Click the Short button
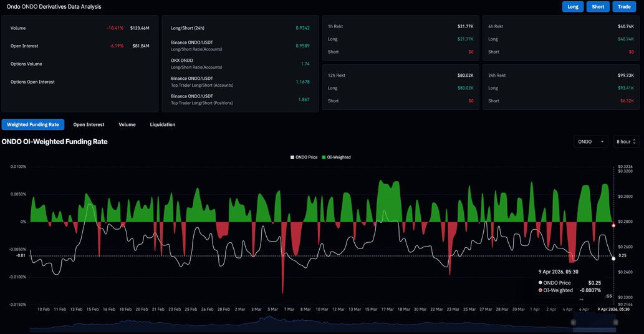The height and width of the screenshot is (334, 644). coord(598,7)
